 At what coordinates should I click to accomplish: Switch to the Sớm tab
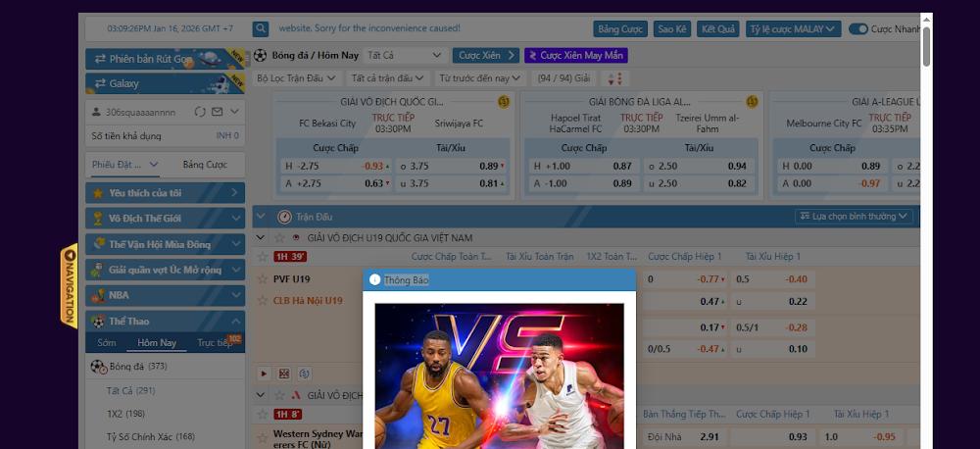click(106, 343)
